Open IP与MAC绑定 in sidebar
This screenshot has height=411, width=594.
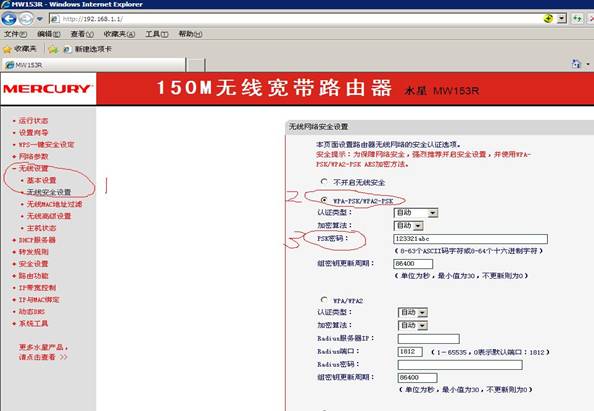39,300
